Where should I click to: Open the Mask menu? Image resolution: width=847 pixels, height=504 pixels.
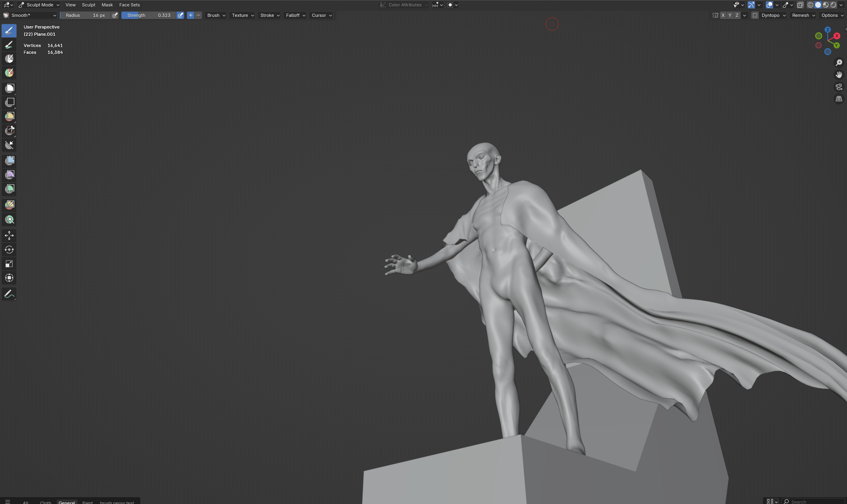107,5
